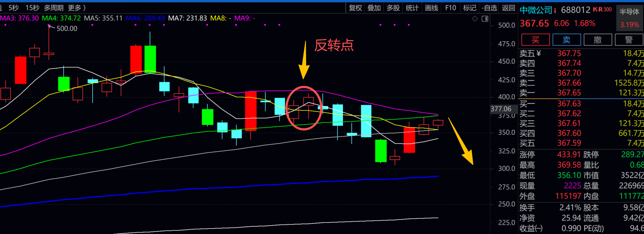Image resolution: width=644 pixels, height=234 pixels.
Task: Toggle the -自选 watchlist button
Action: tap(489, 8)
